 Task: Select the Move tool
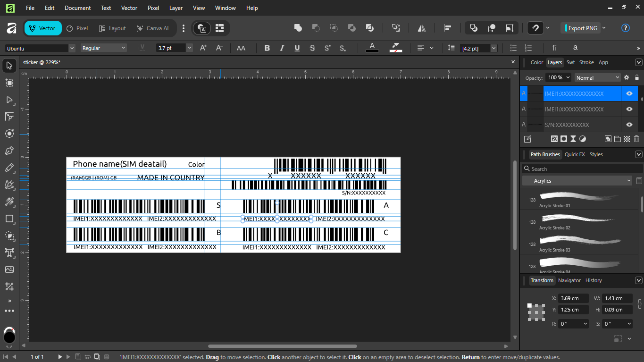[9, 66]
